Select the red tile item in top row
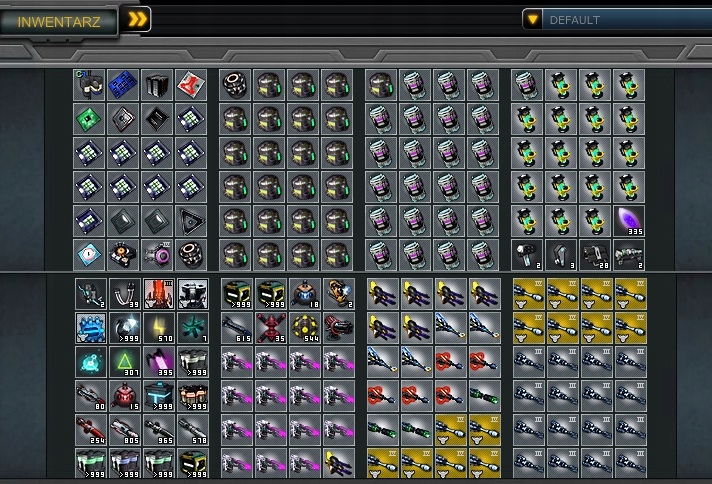 click(x=191, y=85)
